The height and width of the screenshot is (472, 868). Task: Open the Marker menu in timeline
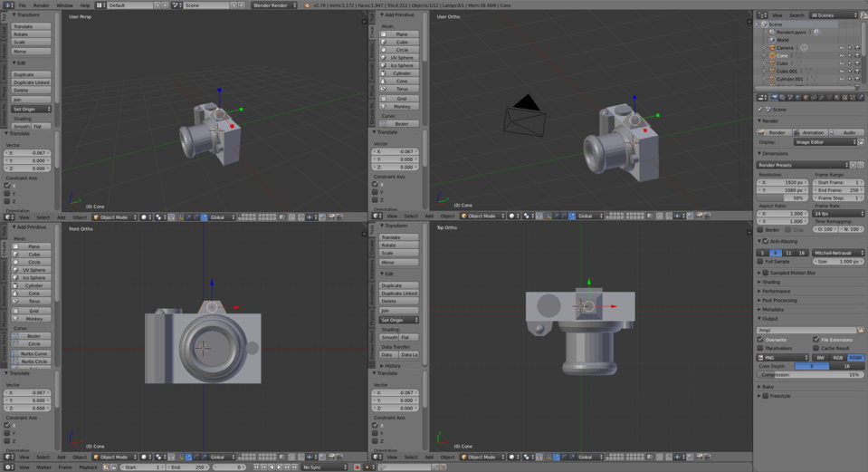click(x=43, y=467)
